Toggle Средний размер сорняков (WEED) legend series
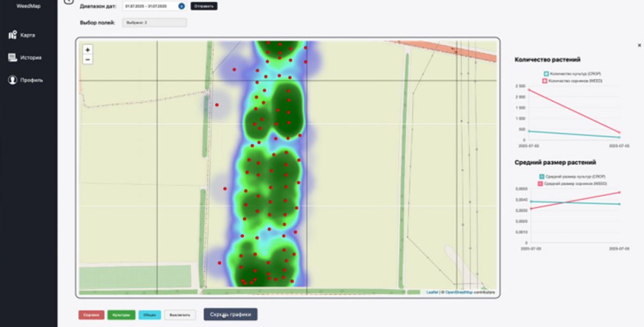Viewport: 644px width, 327px height. (541, 183)
